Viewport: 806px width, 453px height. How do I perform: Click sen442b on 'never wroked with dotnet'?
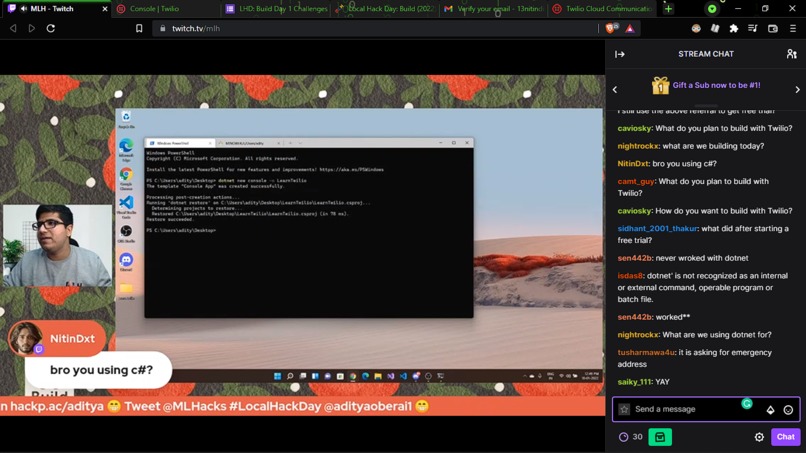click(634, 258)
